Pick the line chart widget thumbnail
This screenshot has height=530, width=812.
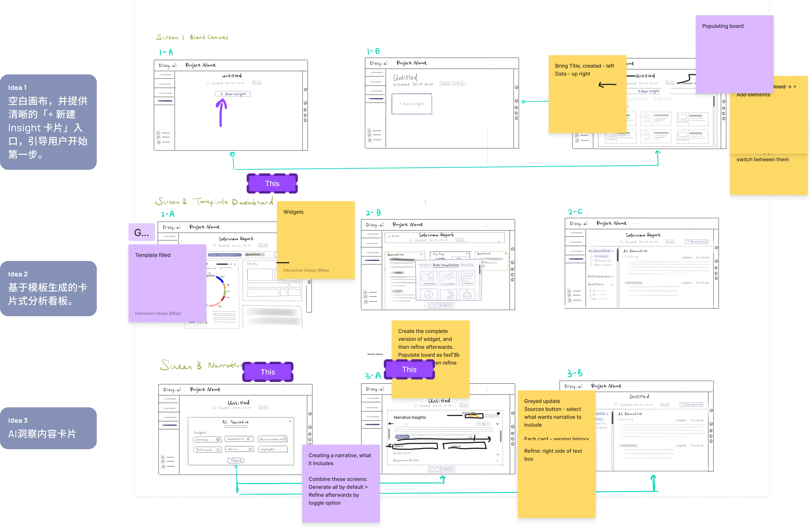point(448,278)
